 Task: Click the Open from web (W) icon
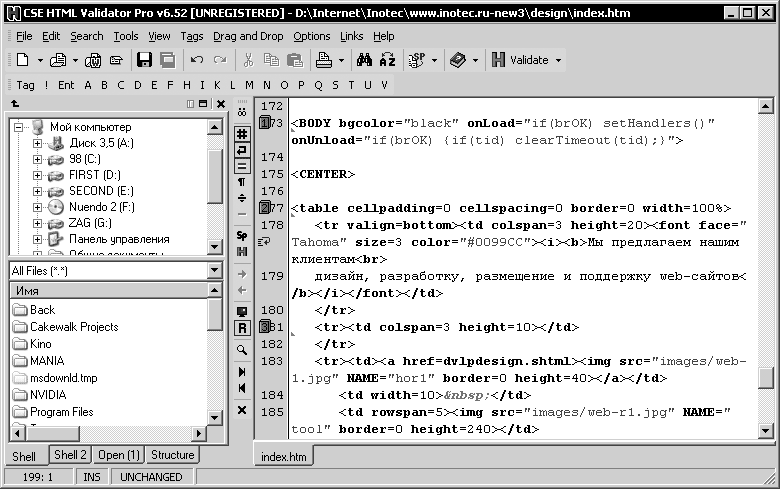click(93, 60)
